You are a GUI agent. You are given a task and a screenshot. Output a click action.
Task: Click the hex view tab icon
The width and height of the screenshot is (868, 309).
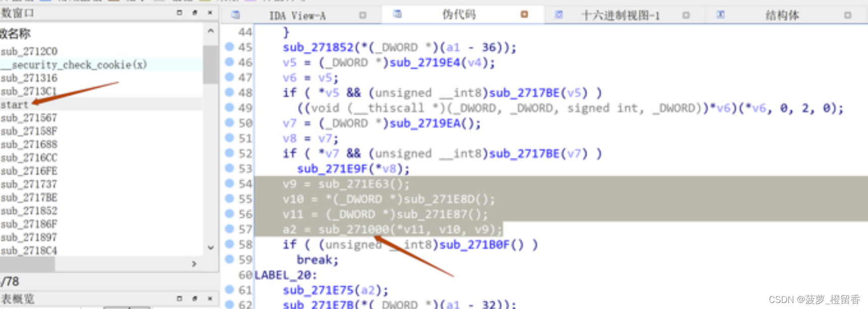tap(559, 15)
